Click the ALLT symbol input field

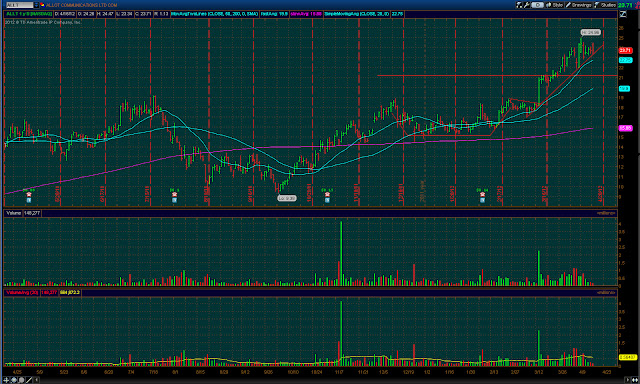pos(20,5)
